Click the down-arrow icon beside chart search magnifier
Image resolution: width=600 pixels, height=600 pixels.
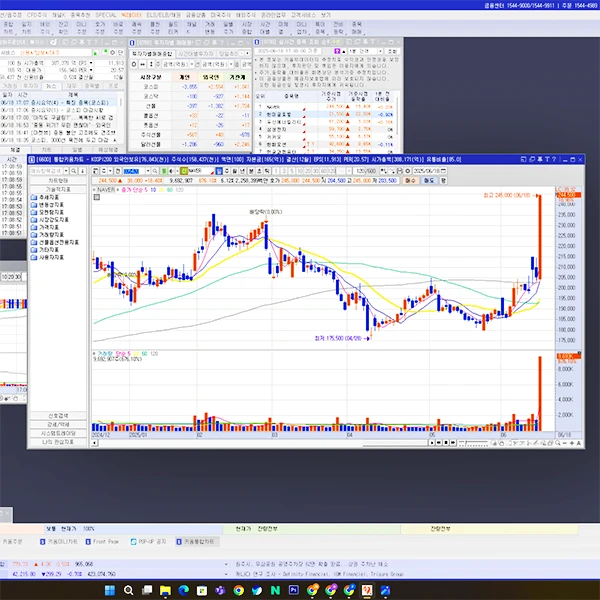[x=82, y=171]
